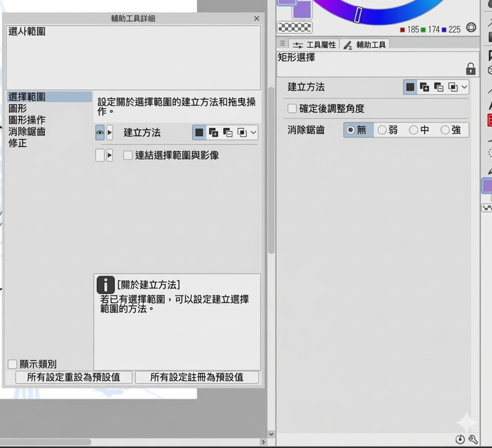492x448 pixels.
Task: Open sub tool detail wrench icon
Action: [x=473, y=439]
